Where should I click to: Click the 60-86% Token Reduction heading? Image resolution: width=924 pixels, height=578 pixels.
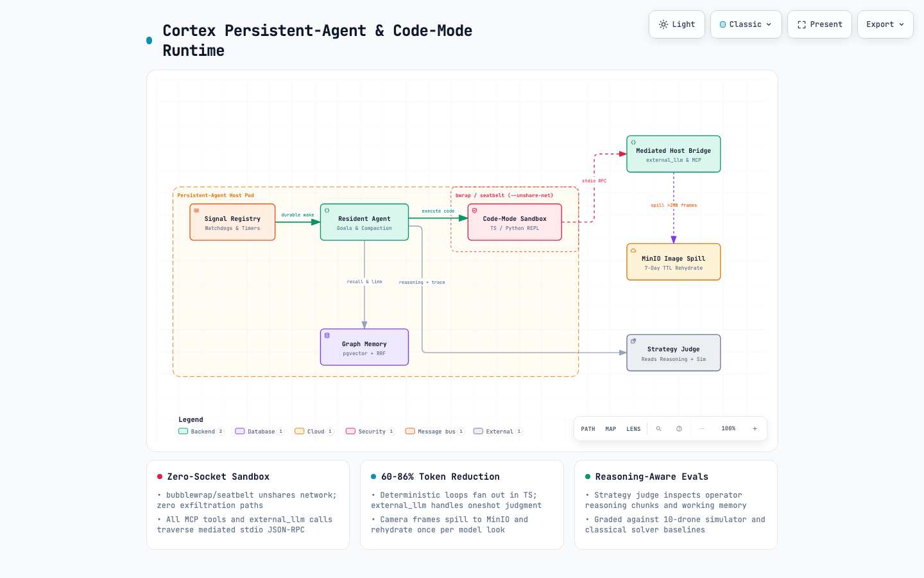click(x=440, y=477)
